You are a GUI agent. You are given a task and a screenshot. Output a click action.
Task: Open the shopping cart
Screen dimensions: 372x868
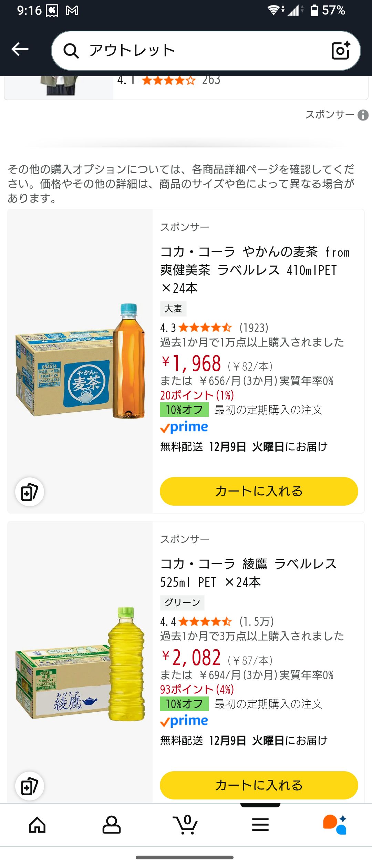tap(185, 825)
